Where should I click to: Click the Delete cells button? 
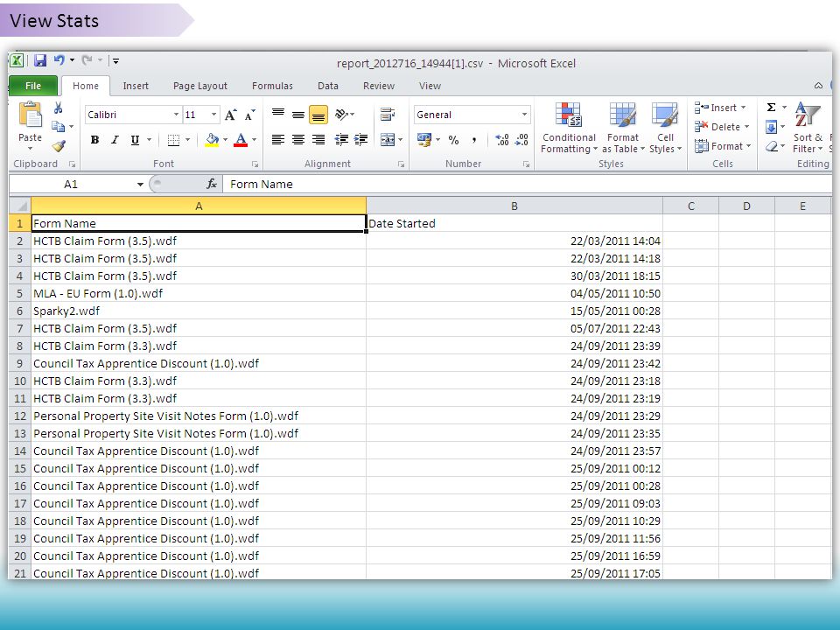pos(721,127)
